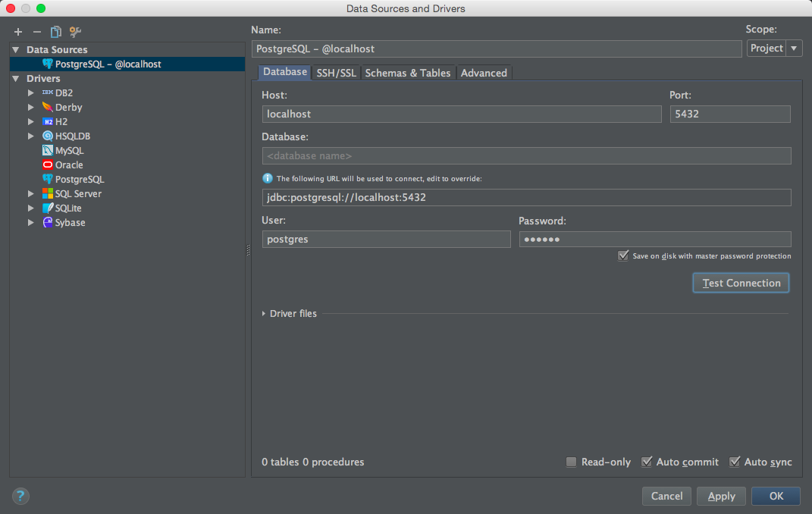Toggle Save on disk with master password
Screen dimensions: 812x514
pos(623,255)
